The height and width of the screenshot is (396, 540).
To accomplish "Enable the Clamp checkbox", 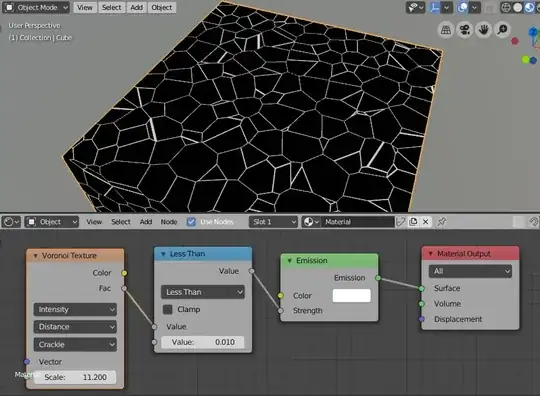I will (168, 310).
